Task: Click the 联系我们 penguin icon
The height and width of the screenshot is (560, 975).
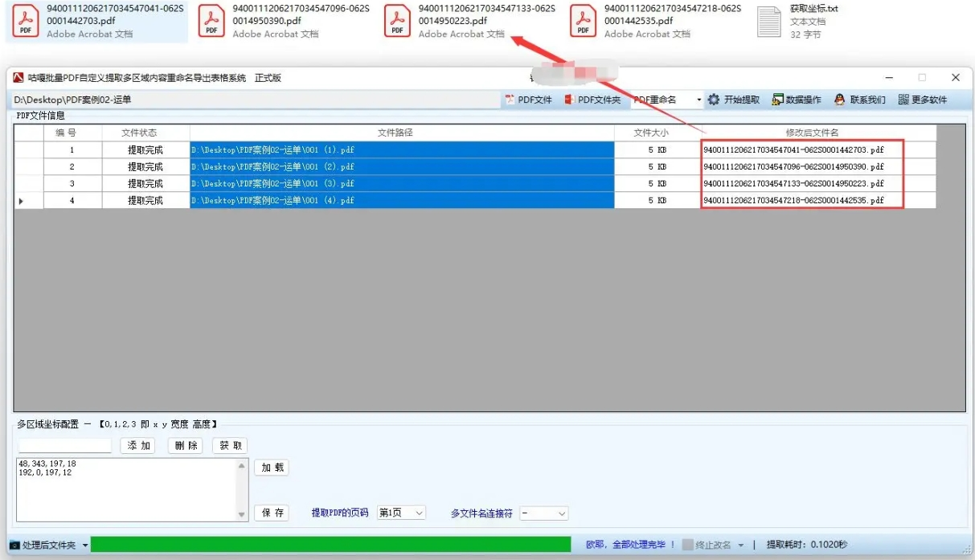Action: point(840,100)
